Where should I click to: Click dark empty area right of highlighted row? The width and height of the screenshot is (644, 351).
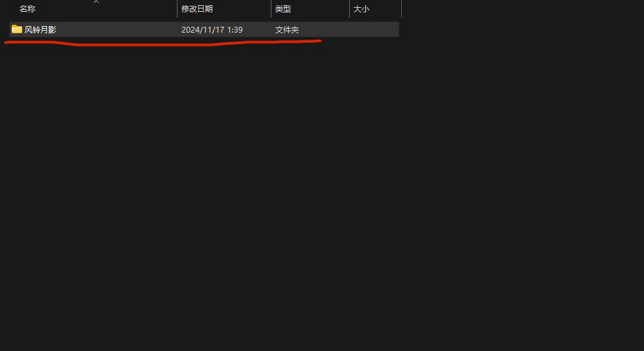(521, 29)
